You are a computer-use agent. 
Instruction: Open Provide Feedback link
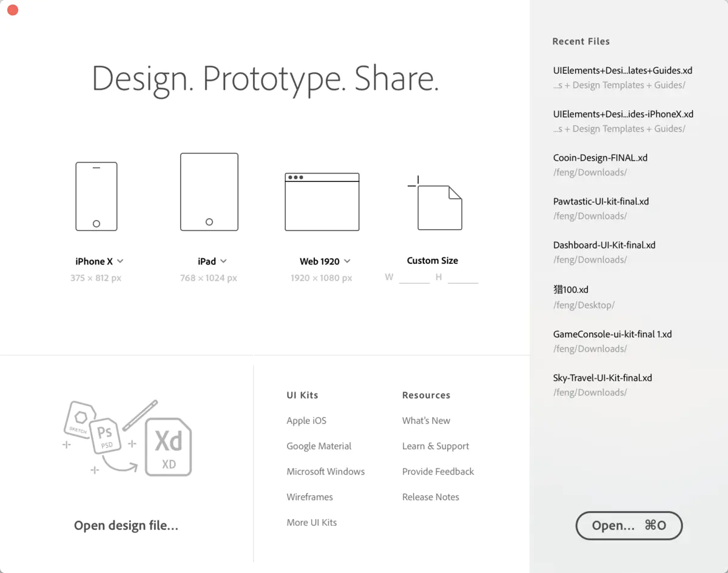pyautogui.click(x=438, y=472)
